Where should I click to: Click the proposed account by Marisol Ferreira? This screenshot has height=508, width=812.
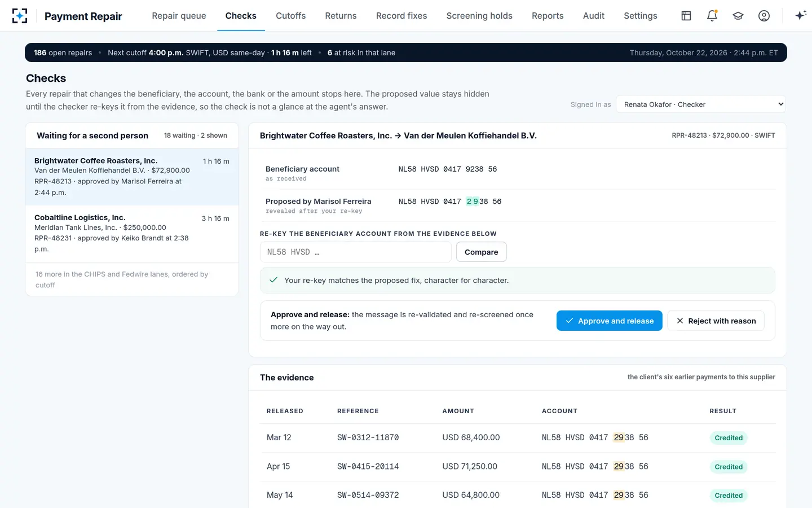[x=450, y=202]
